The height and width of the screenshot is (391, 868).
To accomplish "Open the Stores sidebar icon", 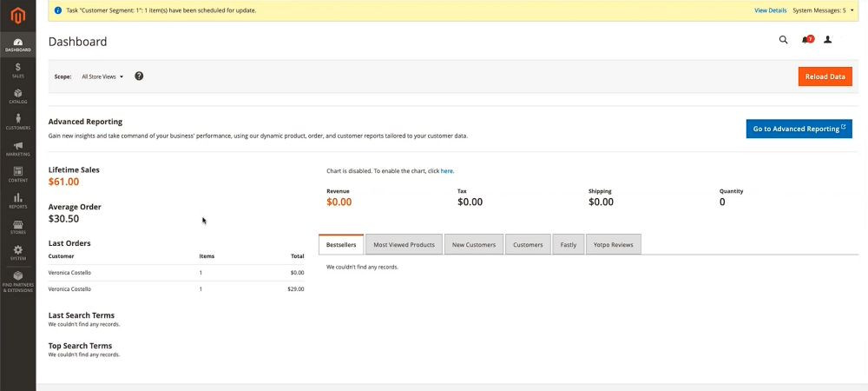I will click(x=17, y=228).
